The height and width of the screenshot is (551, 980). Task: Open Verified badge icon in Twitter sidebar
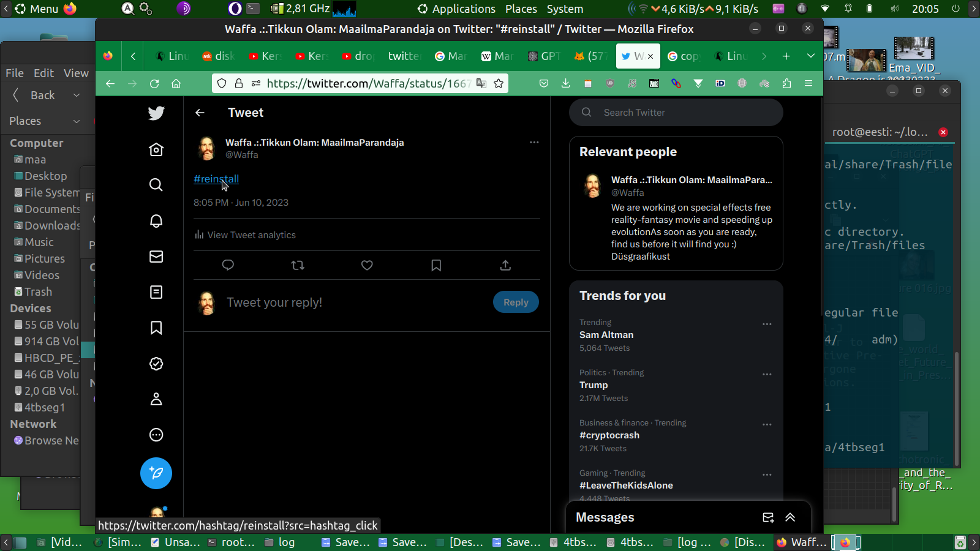pyautogui.click(x=156, y=364)
